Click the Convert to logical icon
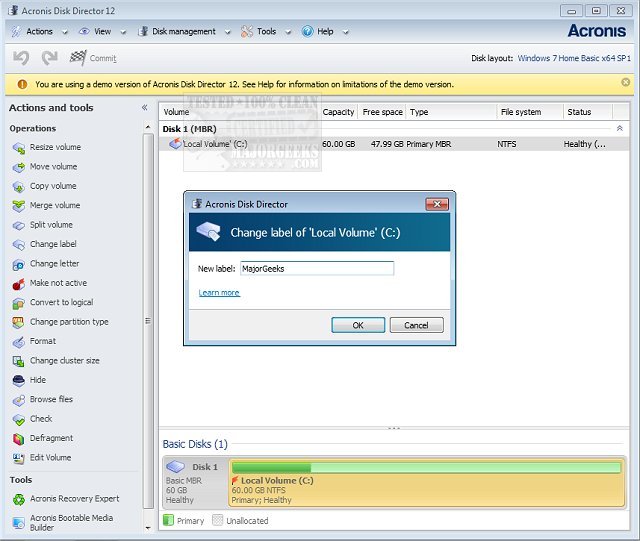The image size is (640, 541). pos(19,303)
